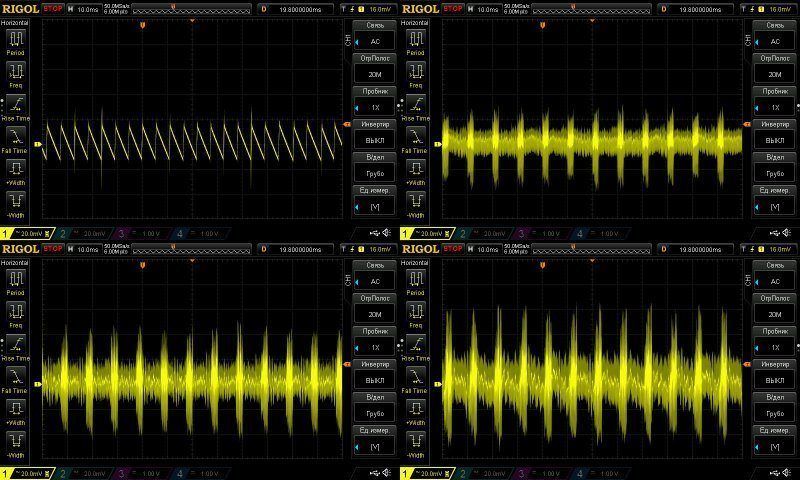
Task: Select channel 1 tab in top-left screen
Action: pyautogui.click(x=27, y=234)
